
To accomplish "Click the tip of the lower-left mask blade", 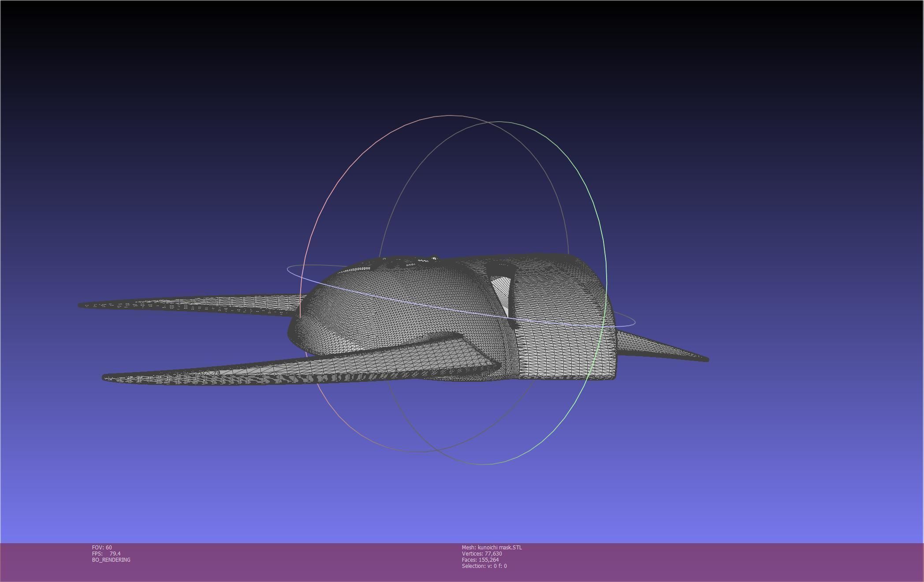I will 106,377.
